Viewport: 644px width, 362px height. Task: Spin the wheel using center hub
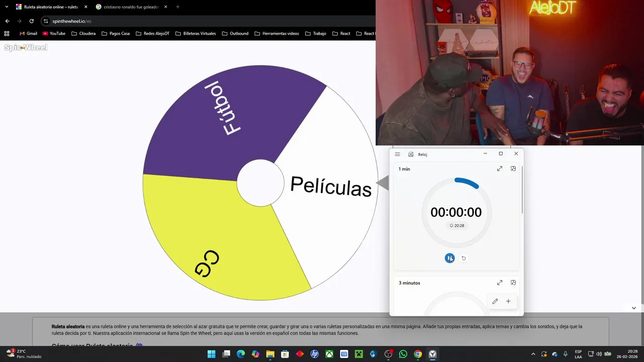[x=261, y=183]
